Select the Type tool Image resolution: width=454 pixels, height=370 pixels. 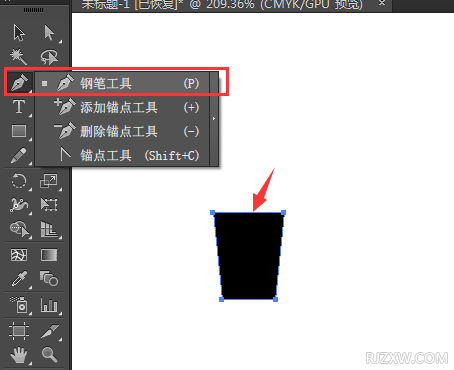pos(19,107)
